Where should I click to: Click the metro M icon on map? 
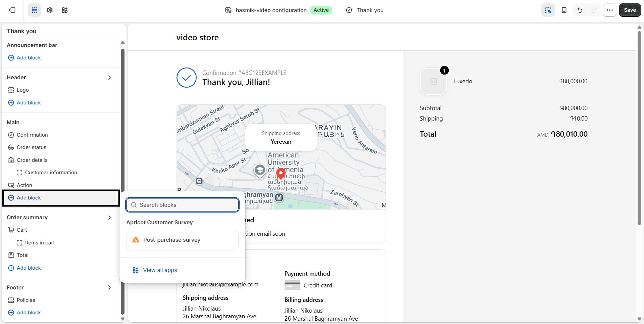coord(279,198)
